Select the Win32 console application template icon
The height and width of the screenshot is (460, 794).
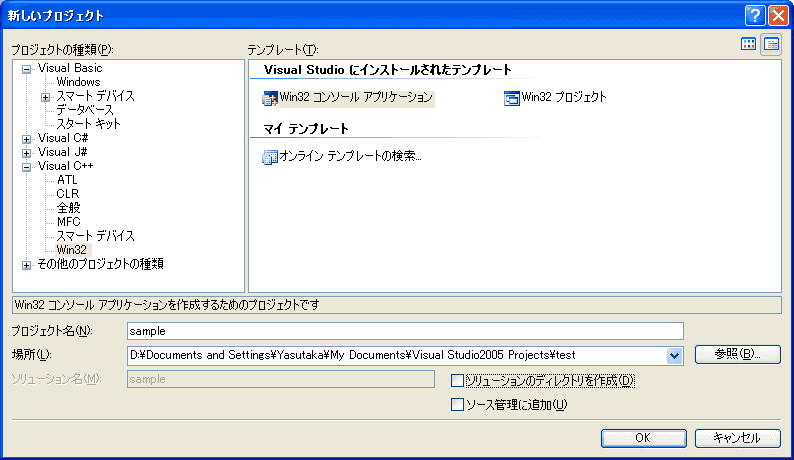pos(270,98)
